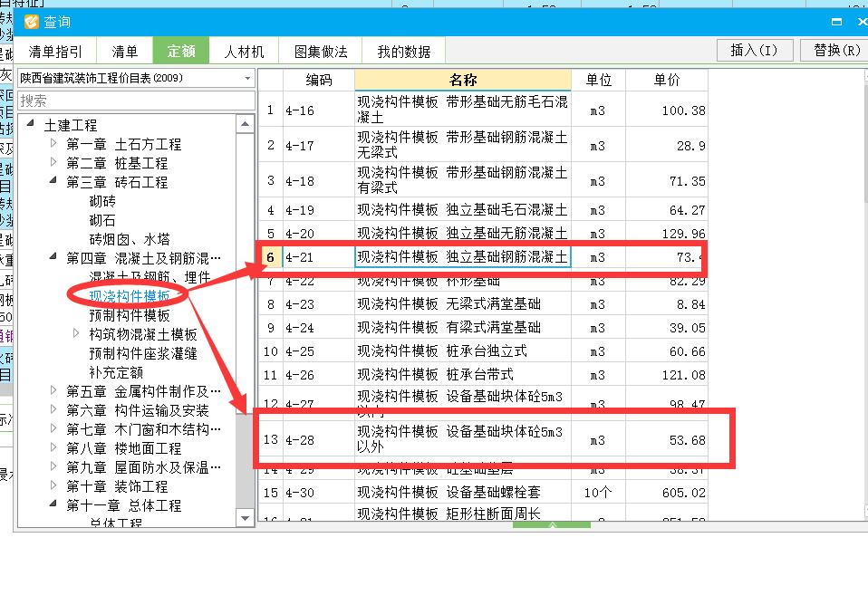Expand 第九章 屋面防水及保温 node
The width and height of the screenshot is (868, 605).
[x=53, y=466]
